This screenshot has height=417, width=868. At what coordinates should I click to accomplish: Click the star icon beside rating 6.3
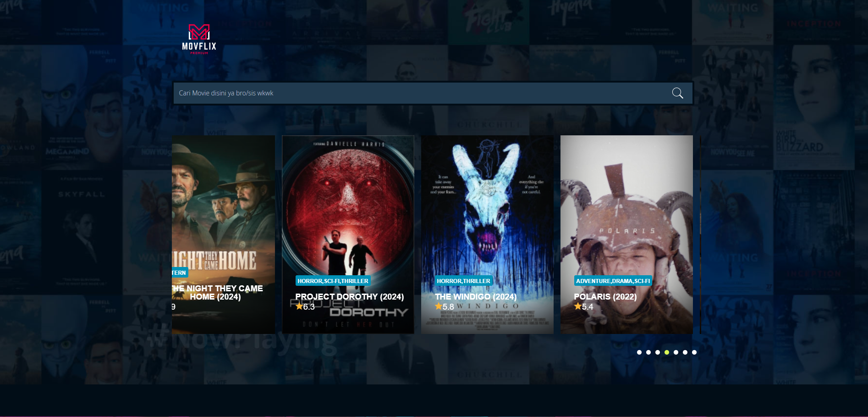pyautogui.click(x=299, y=306)
